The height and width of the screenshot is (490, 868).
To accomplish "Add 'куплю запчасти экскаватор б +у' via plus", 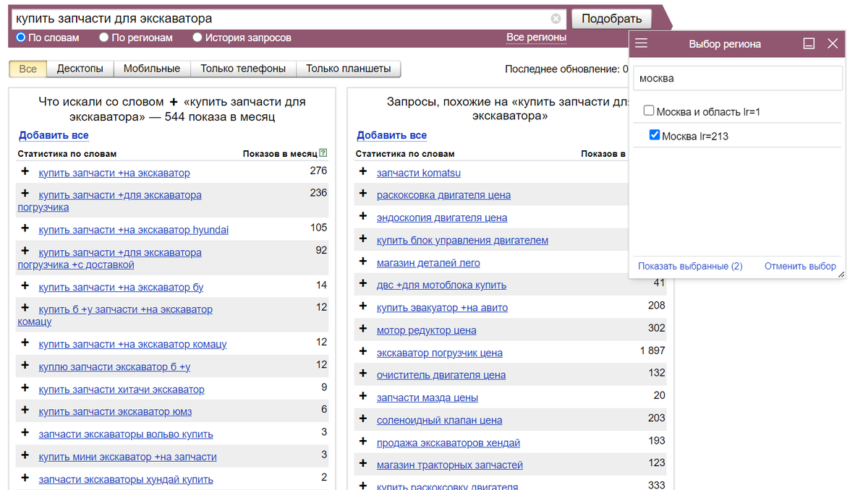I will click(25, 366).
